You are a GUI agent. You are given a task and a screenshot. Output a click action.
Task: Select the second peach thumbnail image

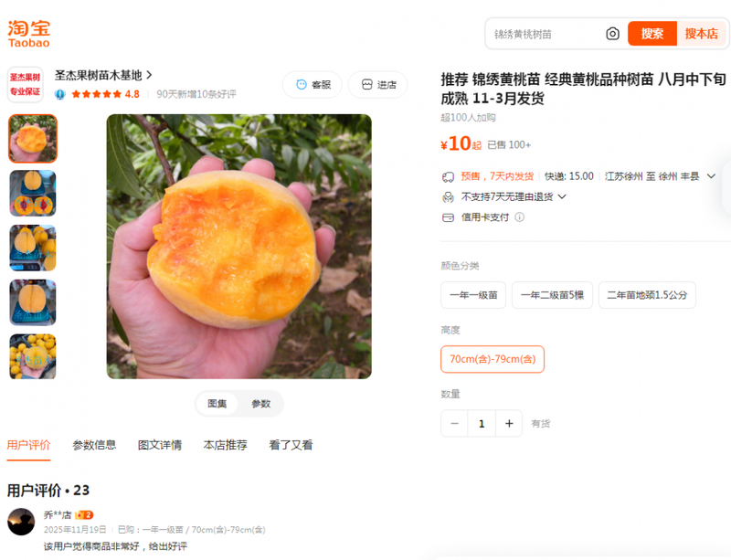[x=33, y=193]
